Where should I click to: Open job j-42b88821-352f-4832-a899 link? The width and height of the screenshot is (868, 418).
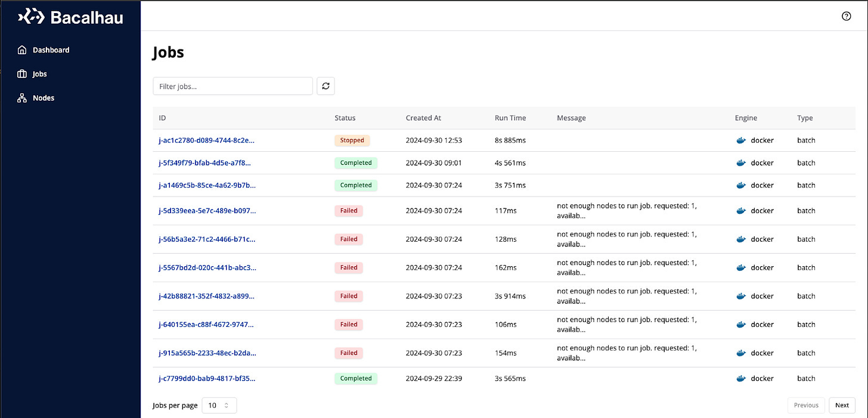(207, 296)
